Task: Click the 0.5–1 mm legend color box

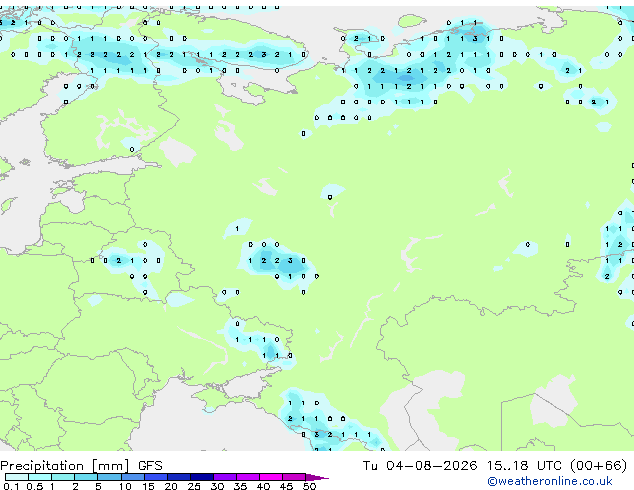Action: click(40, 477)
